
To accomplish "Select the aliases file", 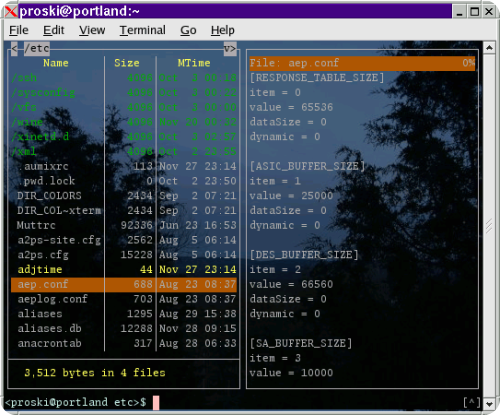I will [124, 314].
